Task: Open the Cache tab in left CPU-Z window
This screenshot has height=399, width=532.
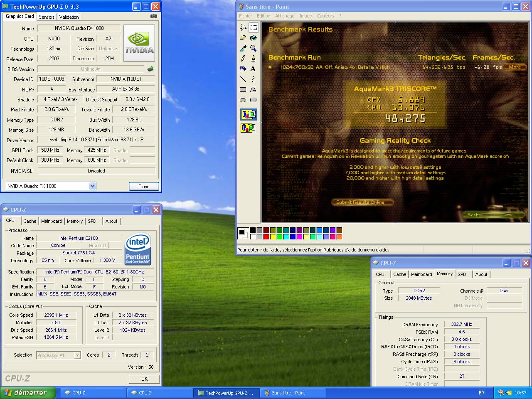Action: coord(30,221)
